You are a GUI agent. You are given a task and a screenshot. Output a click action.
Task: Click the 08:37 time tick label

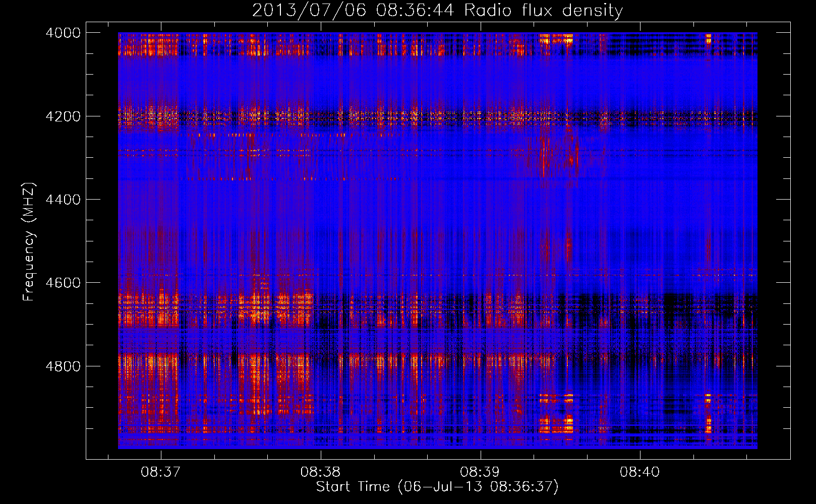click(161, 472)
